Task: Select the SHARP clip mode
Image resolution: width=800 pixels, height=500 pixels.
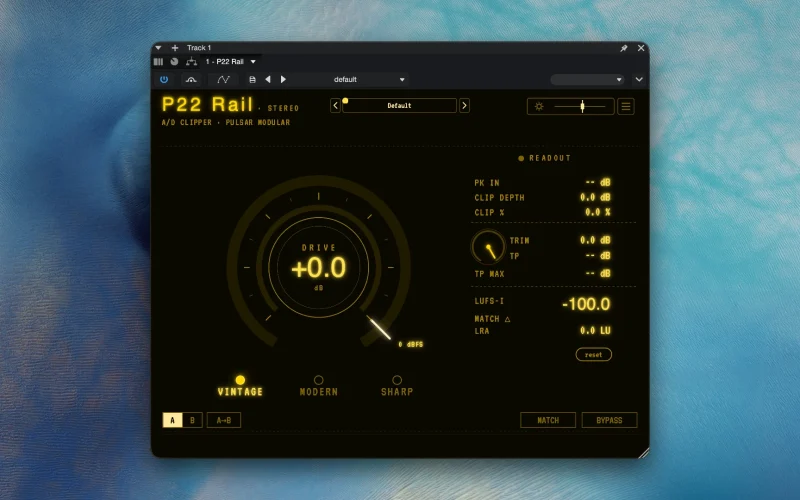Action: coord(397,386)
